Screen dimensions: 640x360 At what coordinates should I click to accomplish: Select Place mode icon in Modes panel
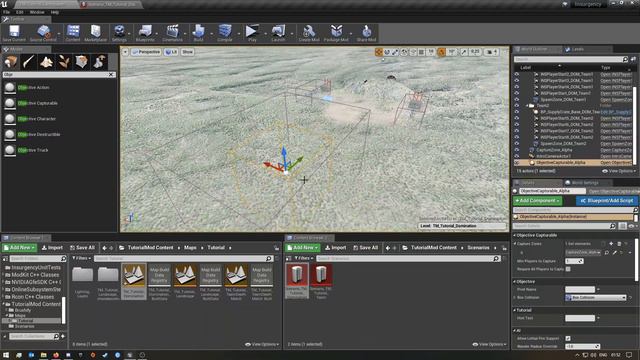[x=11, y=62]
